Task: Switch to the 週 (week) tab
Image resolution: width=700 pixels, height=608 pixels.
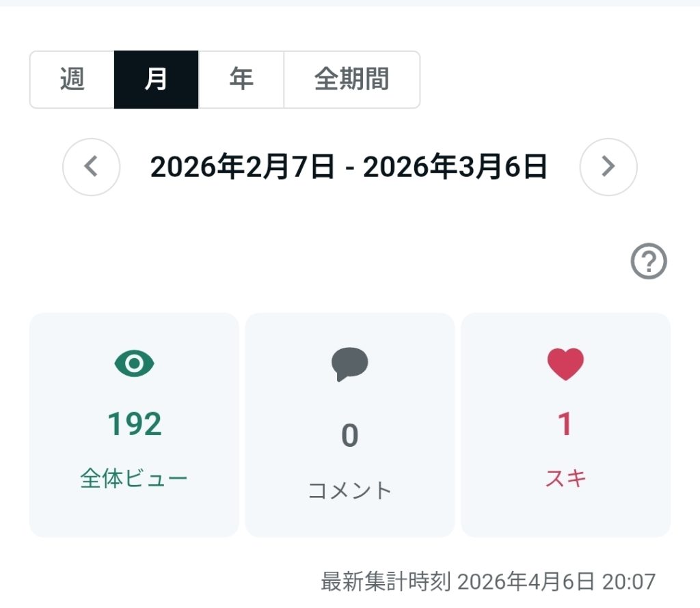Action: click(x=72, y=80)
